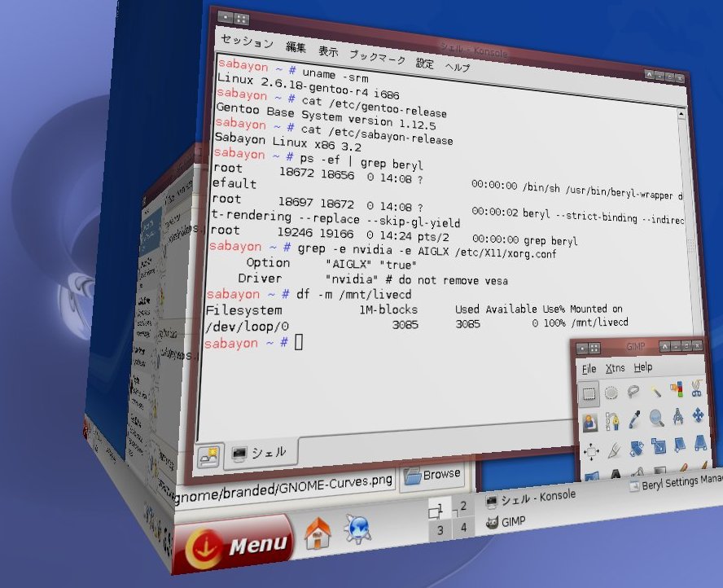Open the ブックマーク menu in Konsole
The width and height of the screenshot is (723, 588).
(377, 57)
